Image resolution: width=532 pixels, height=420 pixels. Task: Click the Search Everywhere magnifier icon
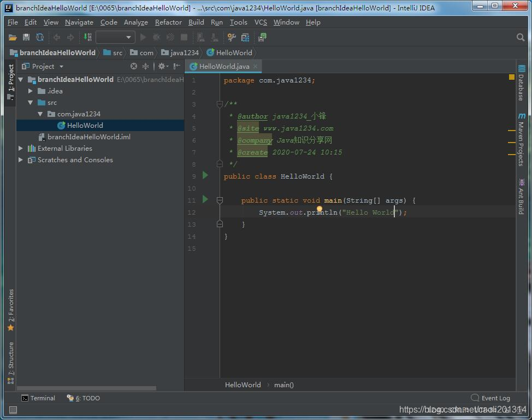(x=521, y=37)
